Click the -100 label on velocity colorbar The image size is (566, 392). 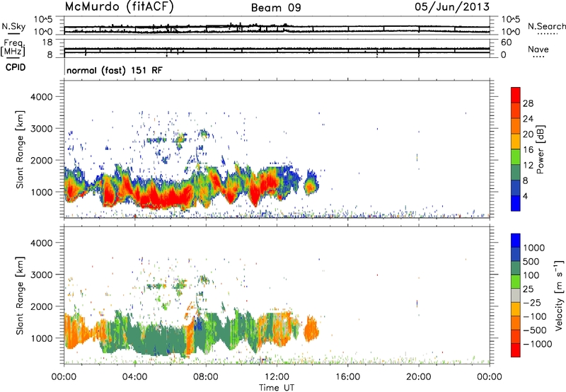point(535,316)
